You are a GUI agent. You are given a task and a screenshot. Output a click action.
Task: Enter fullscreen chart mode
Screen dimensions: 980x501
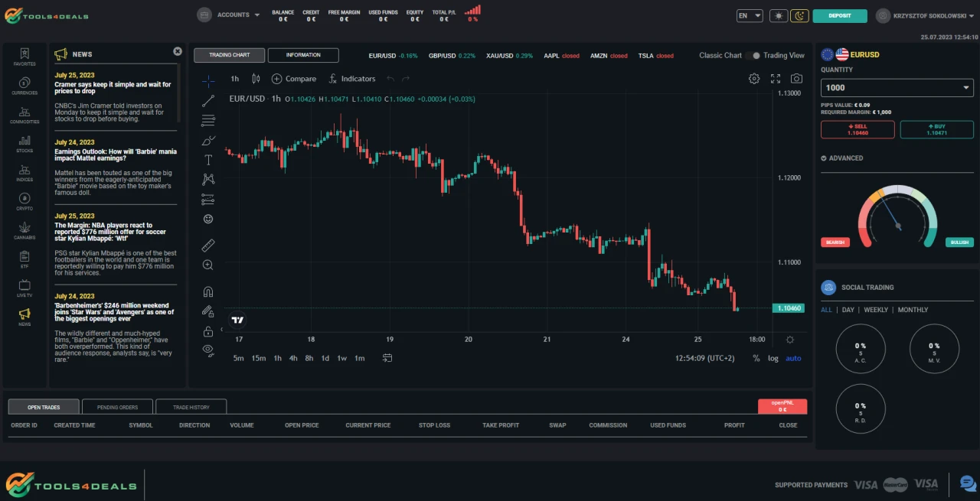tap(776, 79)
